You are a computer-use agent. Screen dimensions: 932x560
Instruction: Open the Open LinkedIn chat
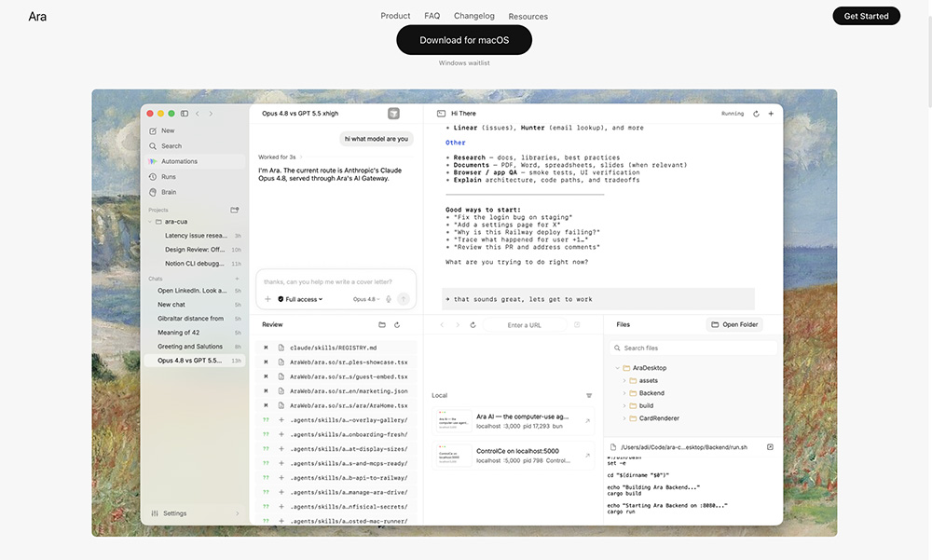click(x=195, y=291)
